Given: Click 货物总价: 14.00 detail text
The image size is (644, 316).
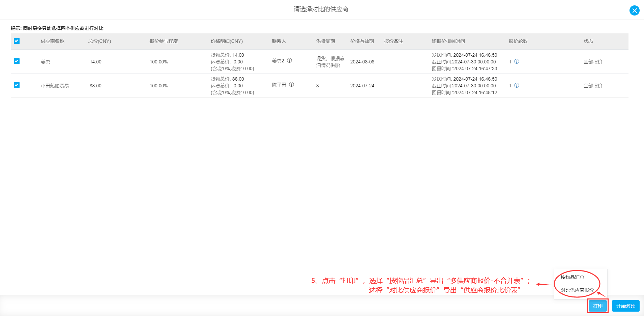Looking at the screenshot, I should (227, 55).
